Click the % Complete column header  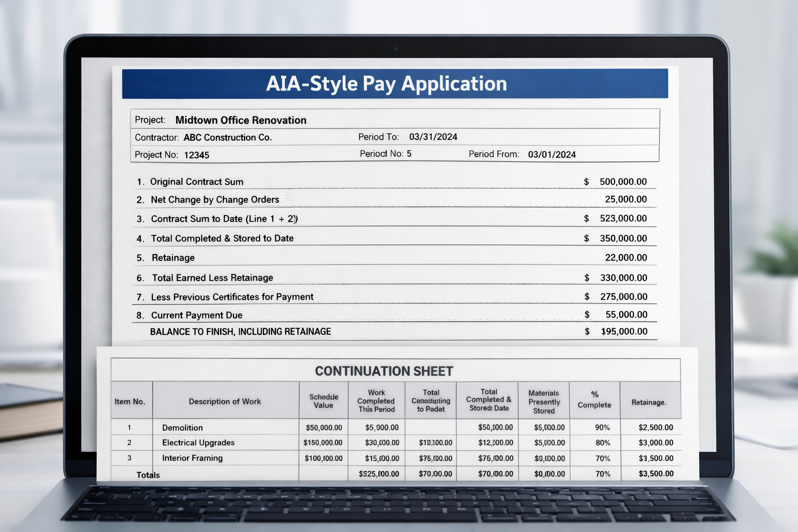click(x=594, y=401)
